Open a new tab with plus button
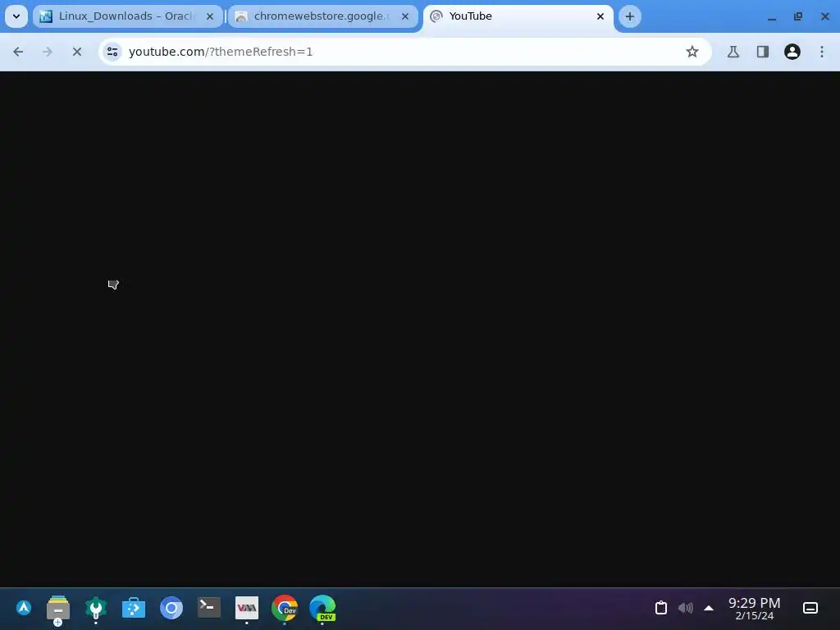The width and height of the screenshot is (840, 630). (630, 16)
